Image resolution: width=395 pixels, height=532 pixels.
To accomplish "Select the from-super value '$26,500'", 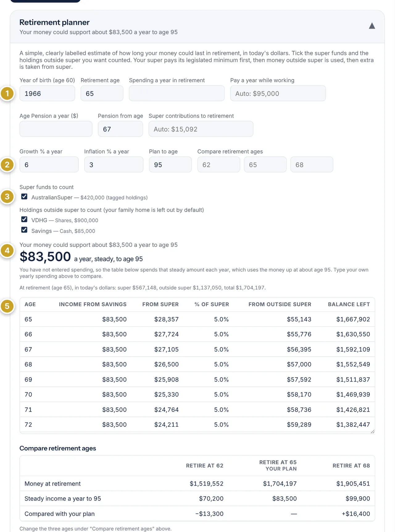I will 166,364.
